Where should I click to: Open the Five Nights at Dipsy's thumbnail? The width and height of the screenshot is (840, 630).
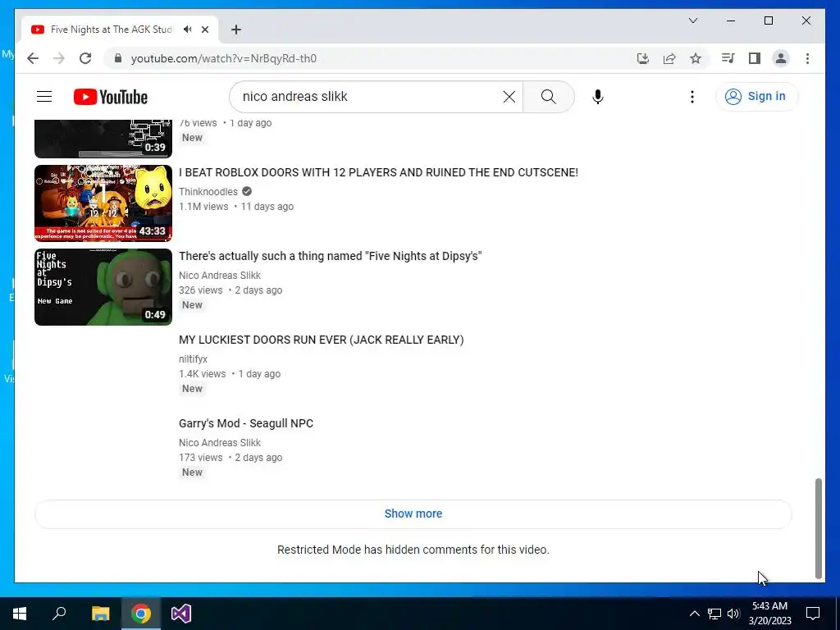pyautogui.click(x=103, y=286)
